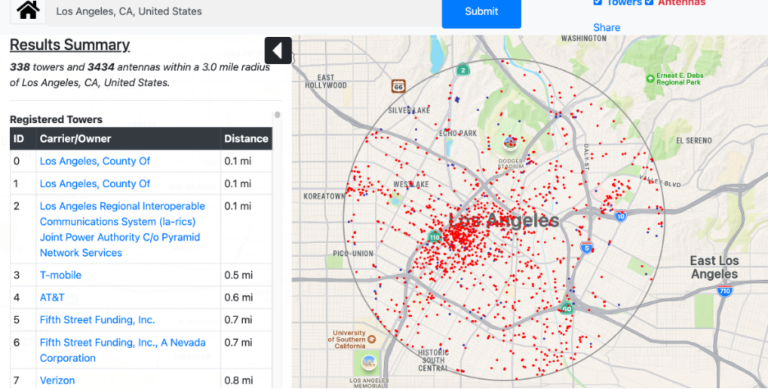
Task: Open Fifth Street Funding, A Nevada Corporation link
Action: coord(122,350)
